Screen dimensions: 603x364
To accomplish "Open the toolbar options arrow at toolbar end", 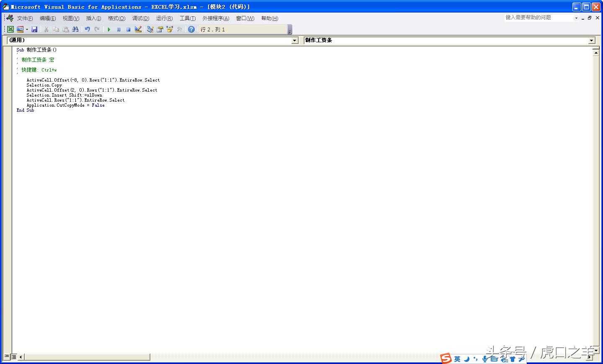I will pos(290,30).
